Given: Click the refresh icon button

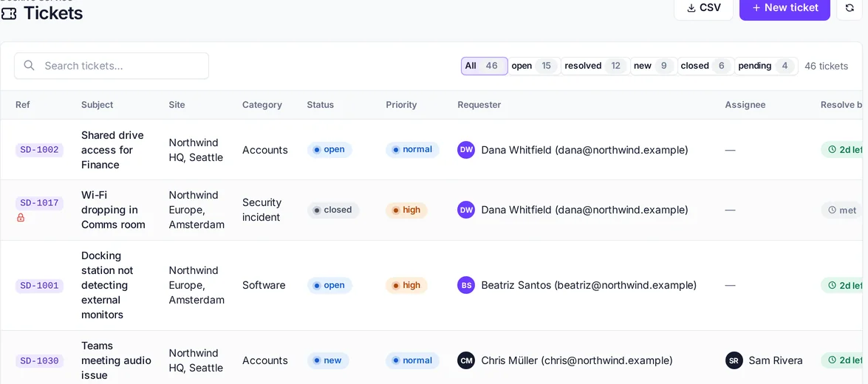Looking at the screenshot, I should (850, 8).
